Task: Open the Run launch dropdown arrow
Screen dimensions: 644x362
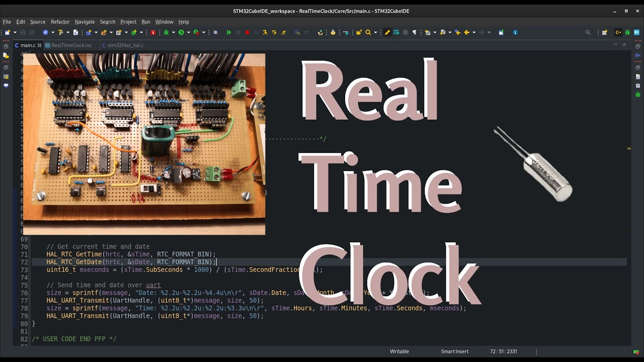Action: [x=189, y=32]
